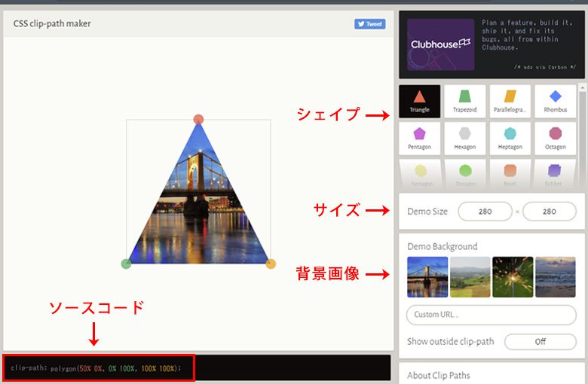The height and width of the screenshot is (384, 588).
Task: Click the Custom URL input field
Action: tap(492, 315)
